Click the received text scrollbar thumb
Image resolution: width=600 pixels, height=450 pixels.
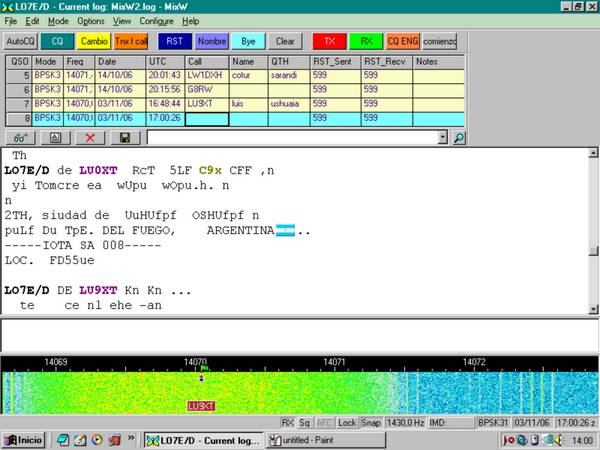(593, 251)
